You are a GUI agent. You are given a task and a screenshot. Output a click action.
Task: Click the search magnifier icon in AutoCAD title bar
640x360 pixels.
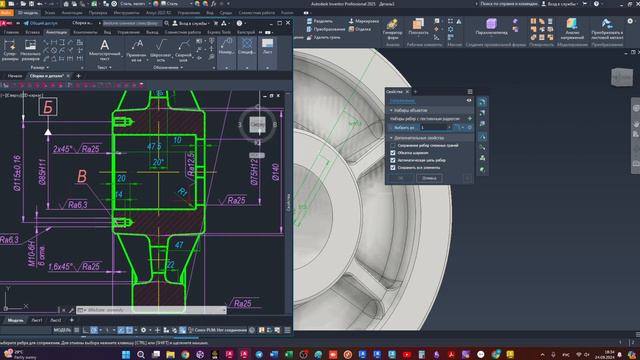click(167, 23)
